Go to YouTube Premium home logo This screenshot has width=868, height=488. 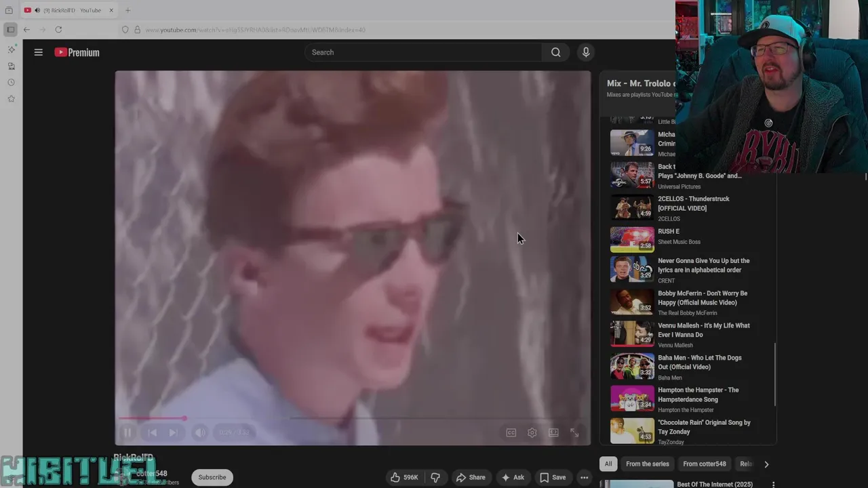(77, 52)
